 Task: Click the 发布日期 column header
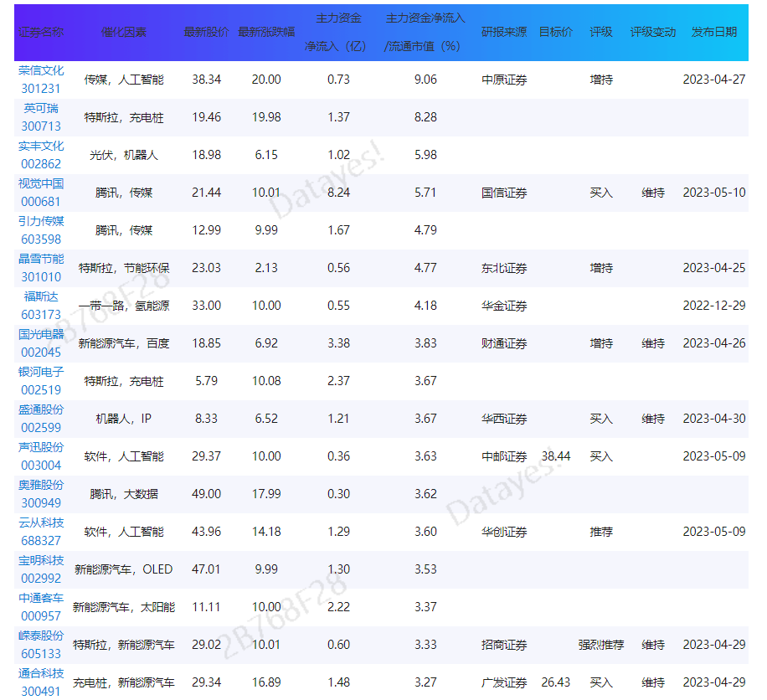[x=713, y=32]
